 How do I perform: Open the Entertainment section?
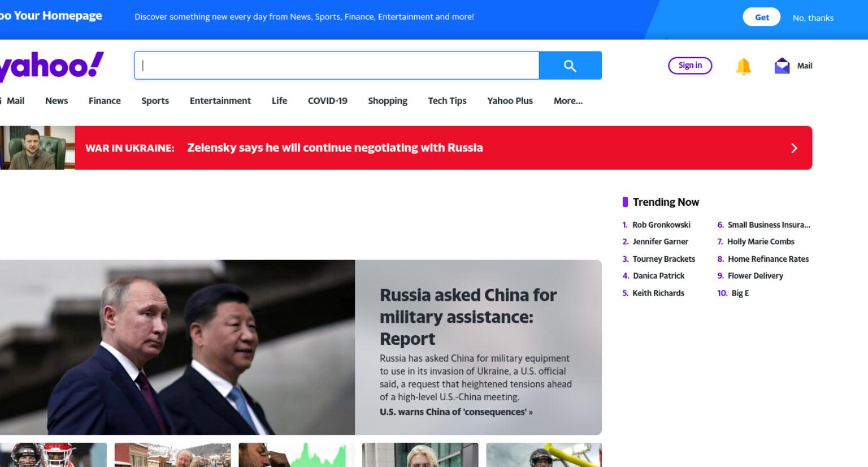(220, 101)
